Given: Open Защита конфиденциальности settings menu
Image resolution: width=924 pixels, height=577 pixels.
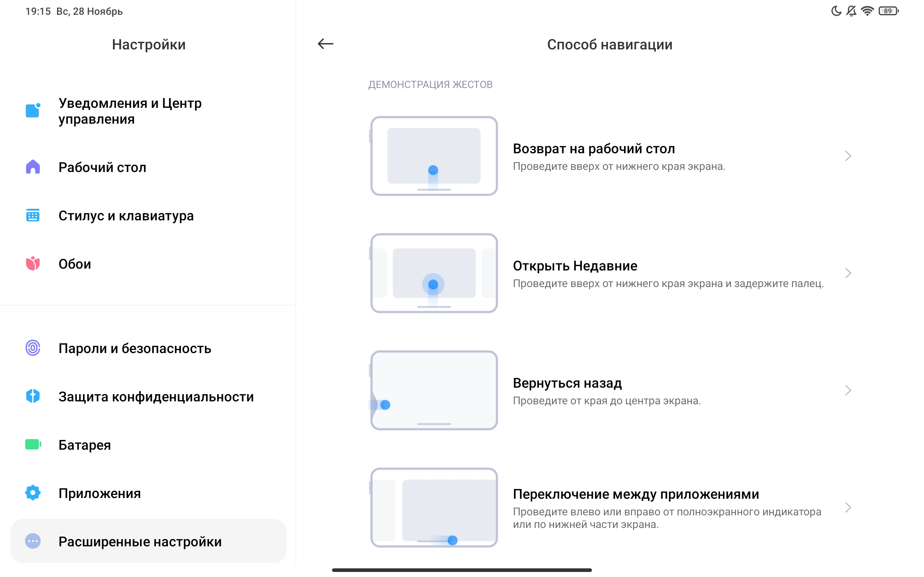Looking at the screenshot, I should tap(156, 396).
